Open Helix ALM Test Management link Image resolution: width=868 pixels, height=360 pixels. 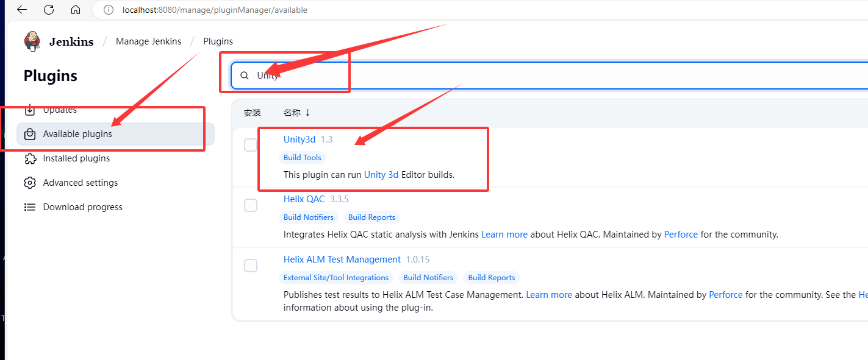(x=342, y=259)
